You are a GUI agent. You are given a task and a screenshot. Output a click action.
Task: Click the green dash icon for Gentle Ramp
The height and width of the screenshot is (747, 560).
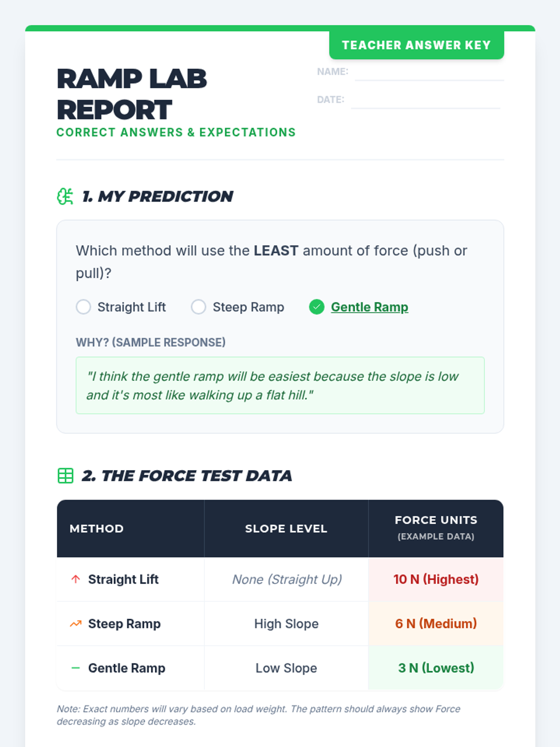(76, 668)
